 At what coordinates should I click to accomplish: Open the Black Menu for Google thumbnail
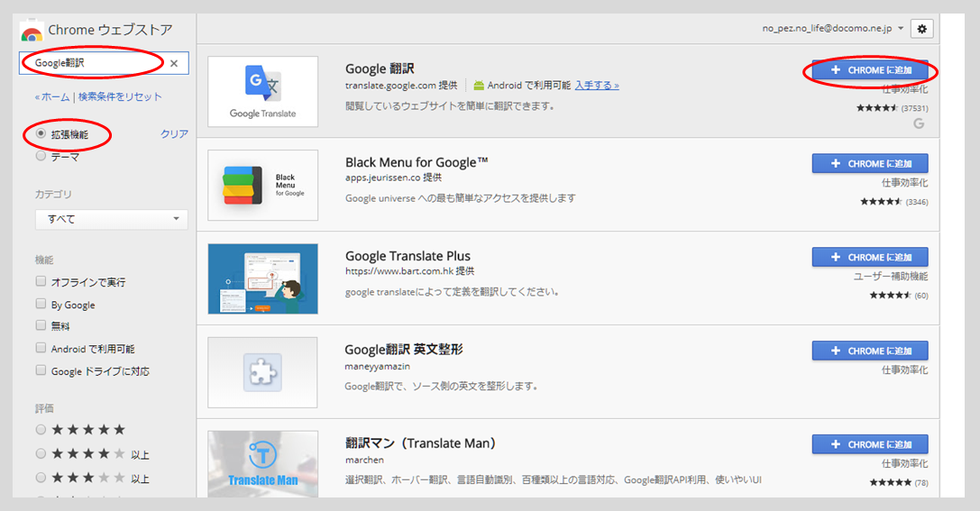263,185
